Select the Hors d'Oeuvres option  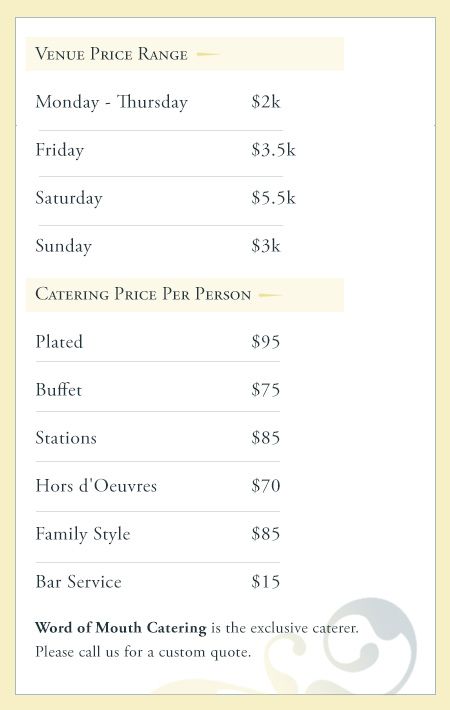tap(96, 485)
